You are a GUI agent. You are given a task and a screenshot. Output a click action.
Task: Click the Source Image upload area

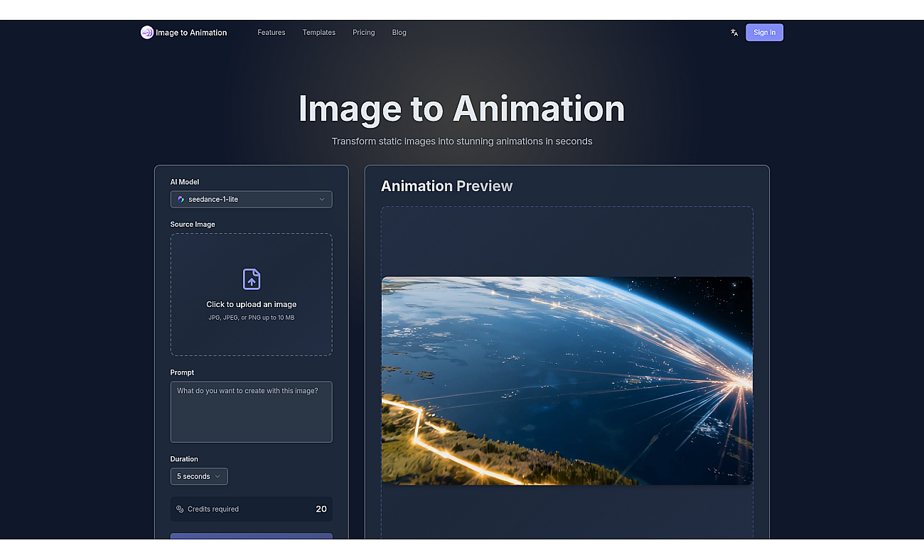click(251, 294)
